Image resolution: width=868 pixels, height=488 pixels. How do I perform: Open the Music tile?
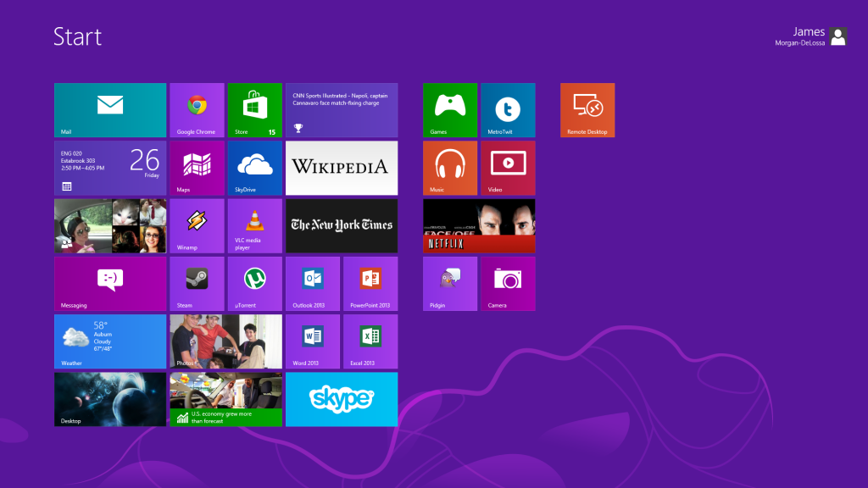[x=450, y=169]
